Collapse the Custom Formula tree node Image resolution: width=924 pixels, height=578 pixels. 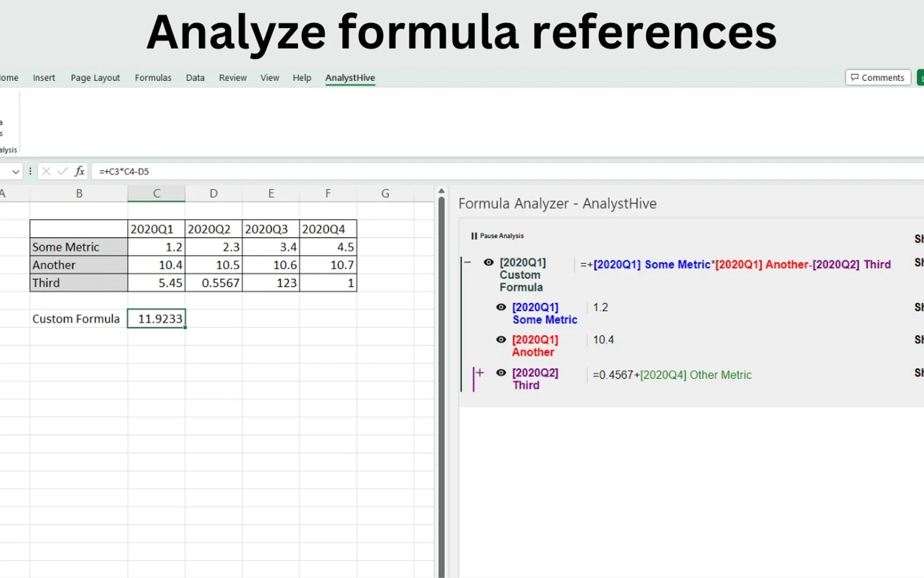click(468, 262)
